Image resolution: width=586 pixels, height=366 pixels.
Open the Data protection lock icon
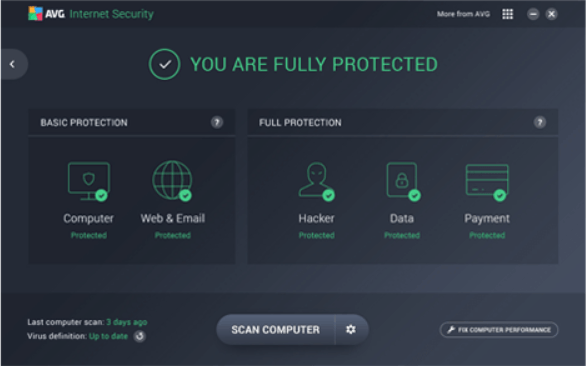403,181
